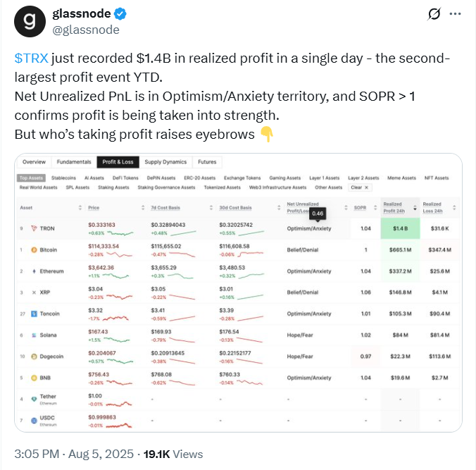
Task: Clear the selected asset filters
Action: point(358,187)
